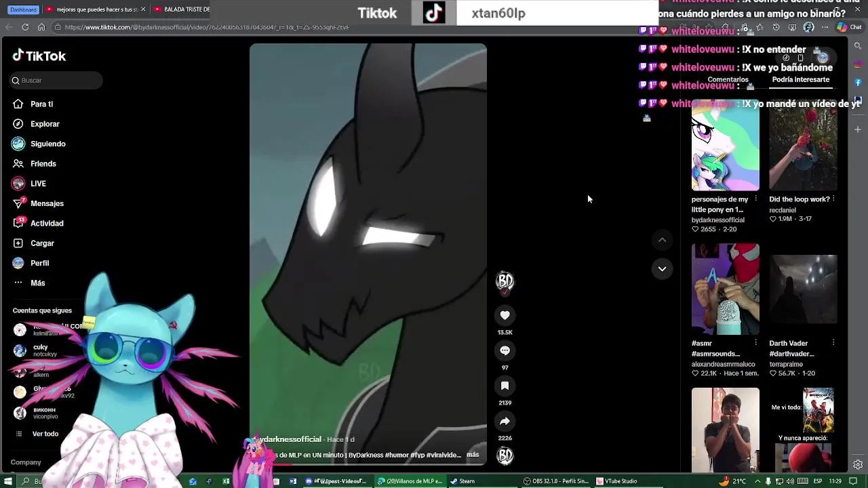
Task: Click the Buscar search field
Action: (x=55, y=80)
